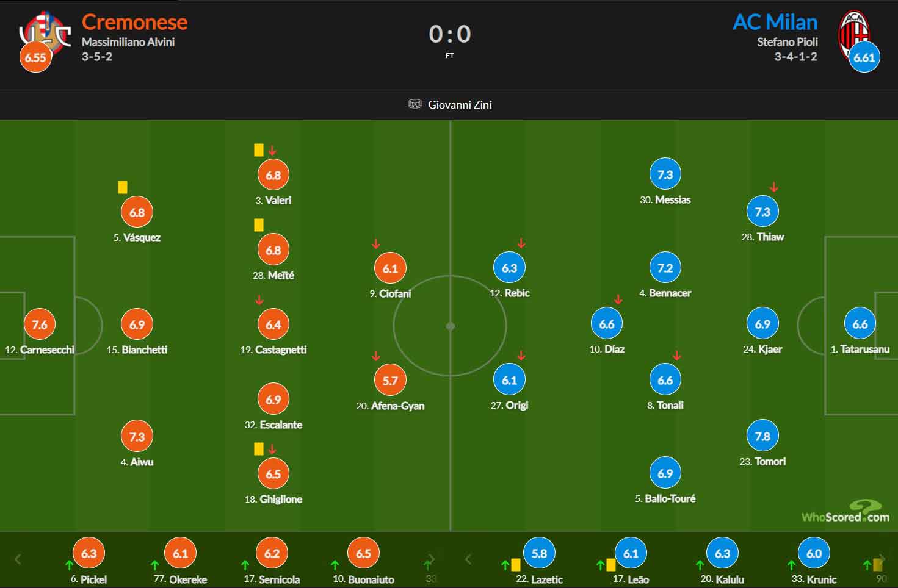Select Leão's 6.1 substitute rating circle
This screenshot has width=898, height=588.
tap(631, 553)
